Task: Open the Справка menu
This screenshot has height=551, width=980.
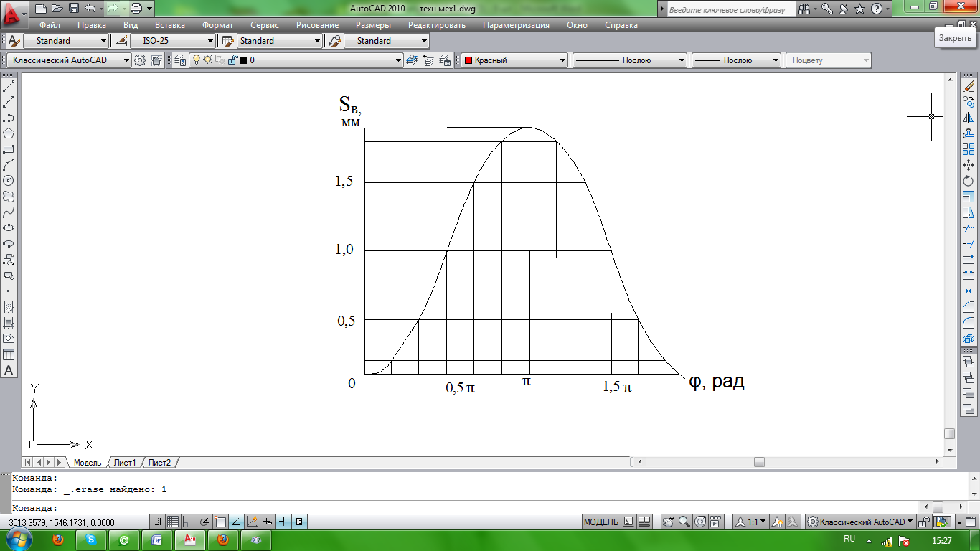Action: coord(621,25)
